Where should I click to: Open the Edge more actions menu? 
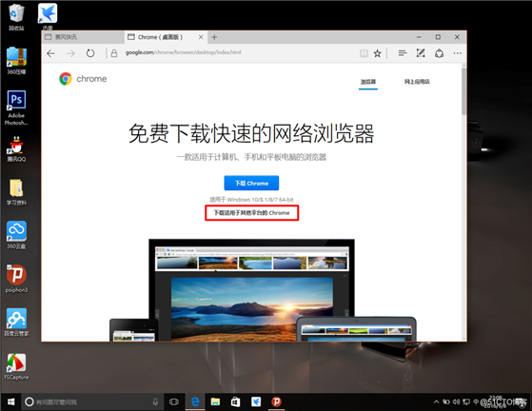coord(458,53)
